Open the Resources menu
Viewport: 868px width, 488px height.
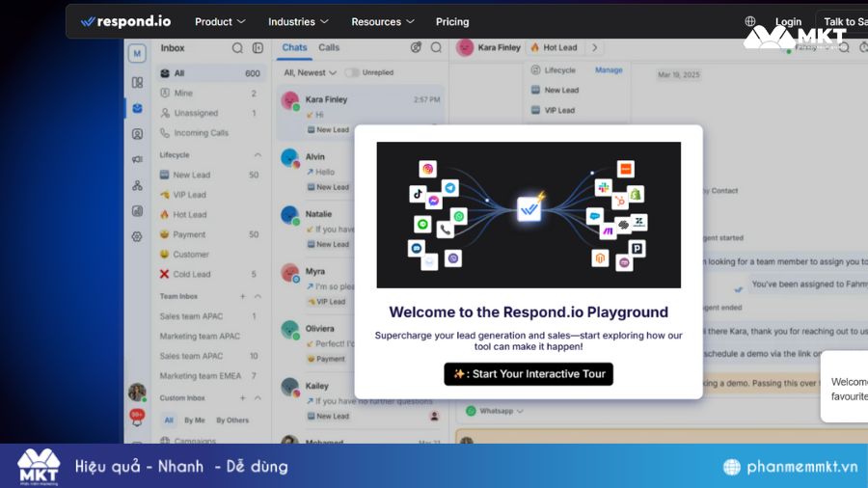383,21
